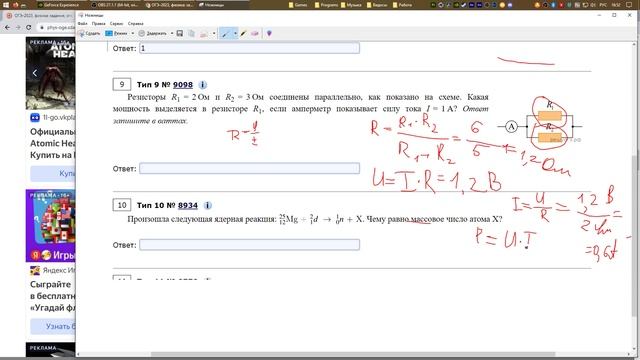Click the horizontal scrollbar of Snipping Tool
The width and height of the screenshot is (640, 360).
pos(353,354)
